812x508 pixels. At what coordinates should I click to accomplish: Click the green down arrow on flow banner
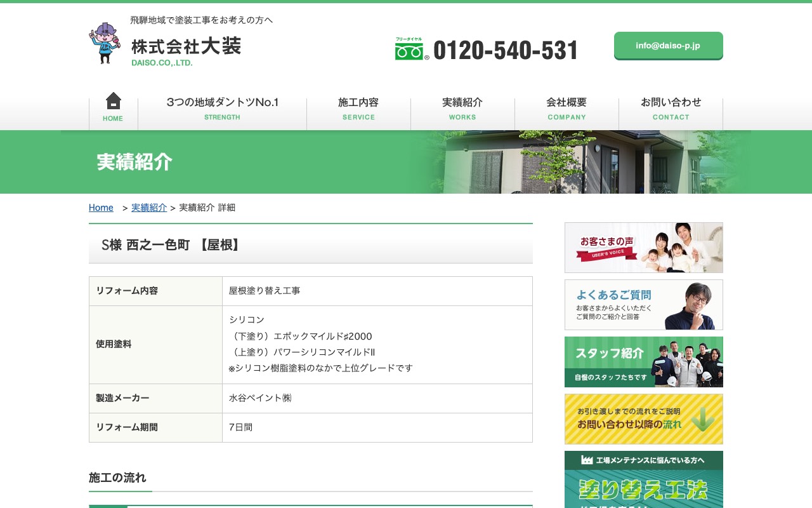pyautogui.click(x=703, y=419)
